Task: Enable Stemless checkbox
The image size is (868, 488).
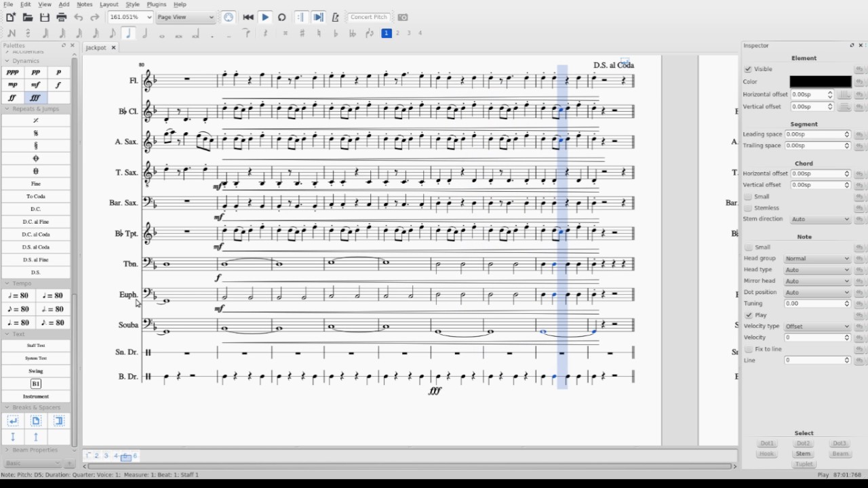Action: coord(748,208)
